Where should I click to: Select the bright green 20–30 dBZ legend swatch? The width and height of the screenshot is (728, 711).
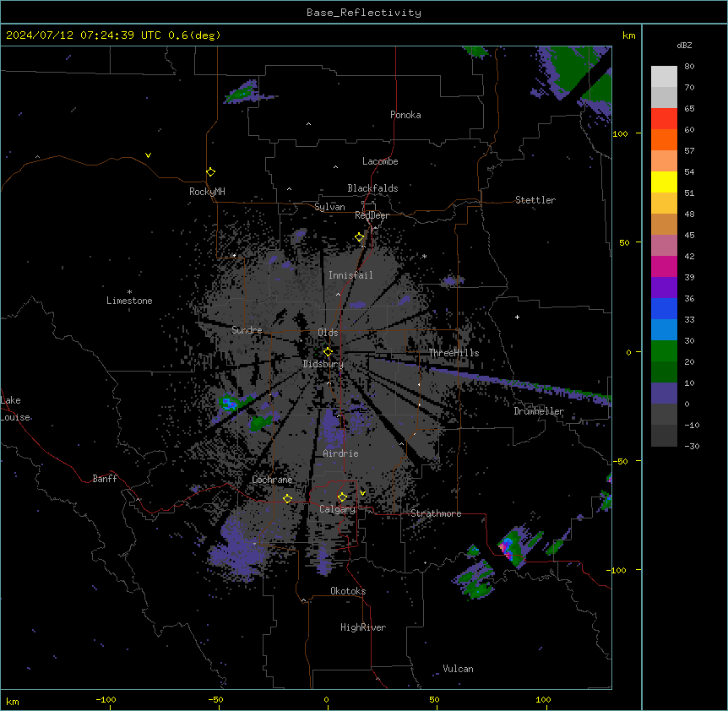(x=664, y=351)
